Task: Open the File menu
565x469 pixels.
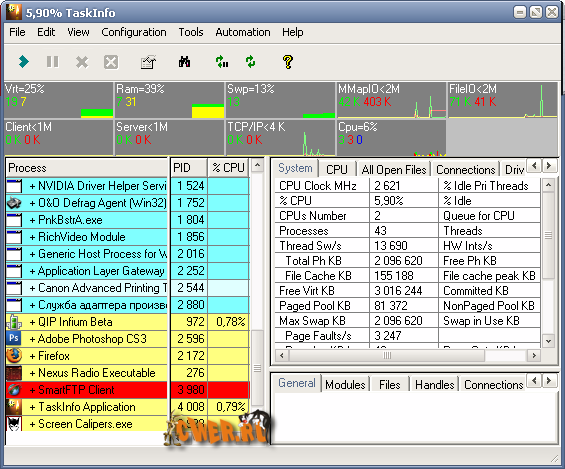Action: click(17, 32)
